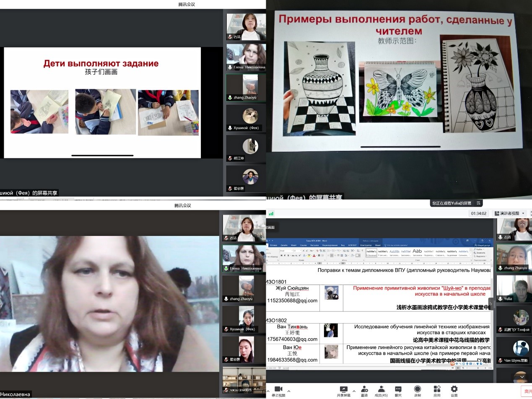Click email 1152350688@qq.com in the document
Image resolution: width=532 pixels, height=399 pixels.
point(292,301)
